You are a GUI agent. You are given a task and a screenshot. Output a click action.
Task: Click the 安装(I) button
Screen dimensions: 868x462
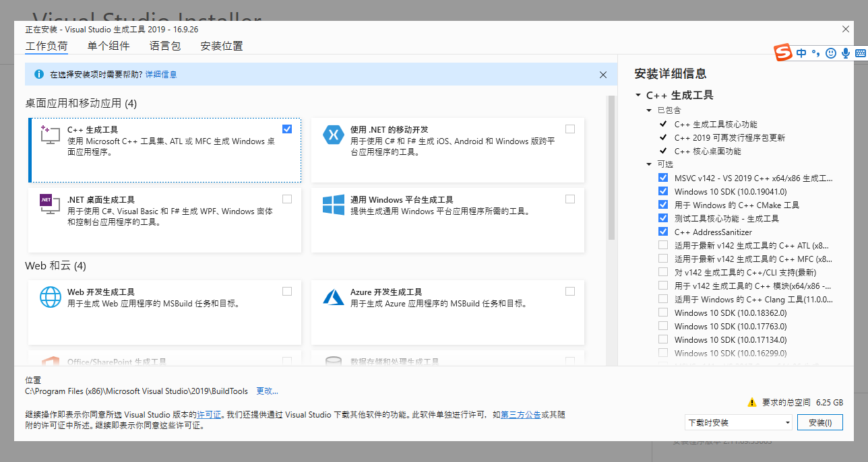coord(820,423)
